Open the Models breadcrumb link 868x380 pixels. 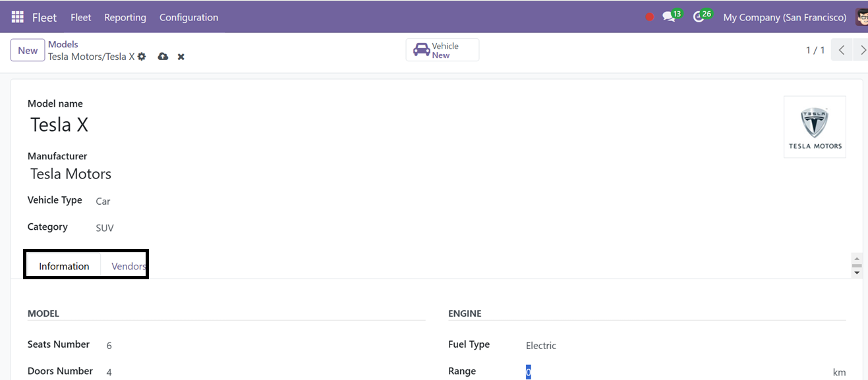63,44
